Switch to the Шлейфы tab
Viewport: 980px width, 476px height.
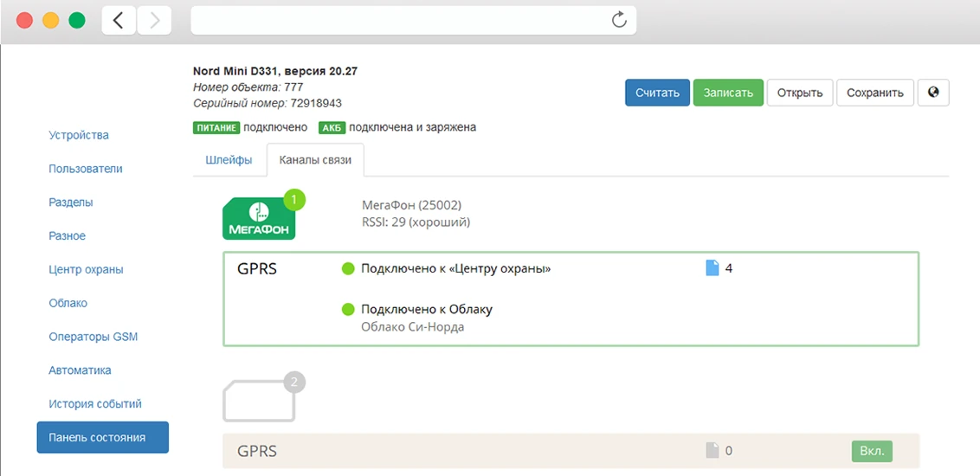pos(229,160)
